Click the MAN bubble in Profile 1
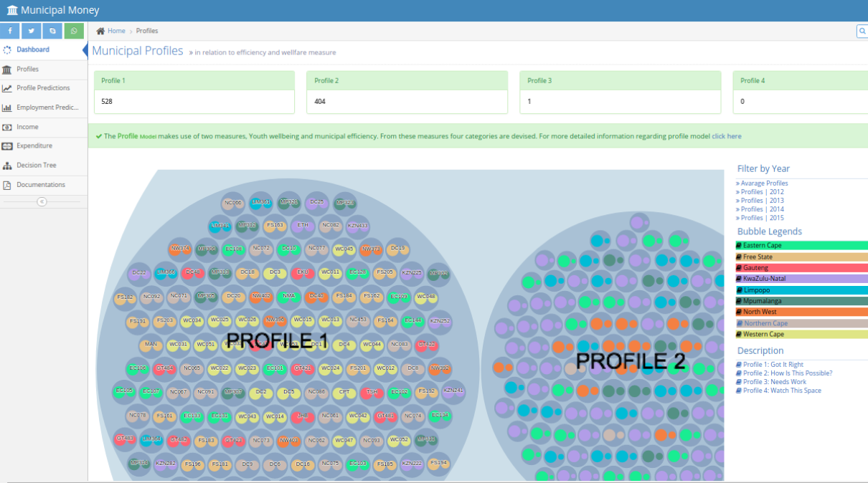Image resolution: width=868 pixels, height=483 pixels. coord(151,345)
